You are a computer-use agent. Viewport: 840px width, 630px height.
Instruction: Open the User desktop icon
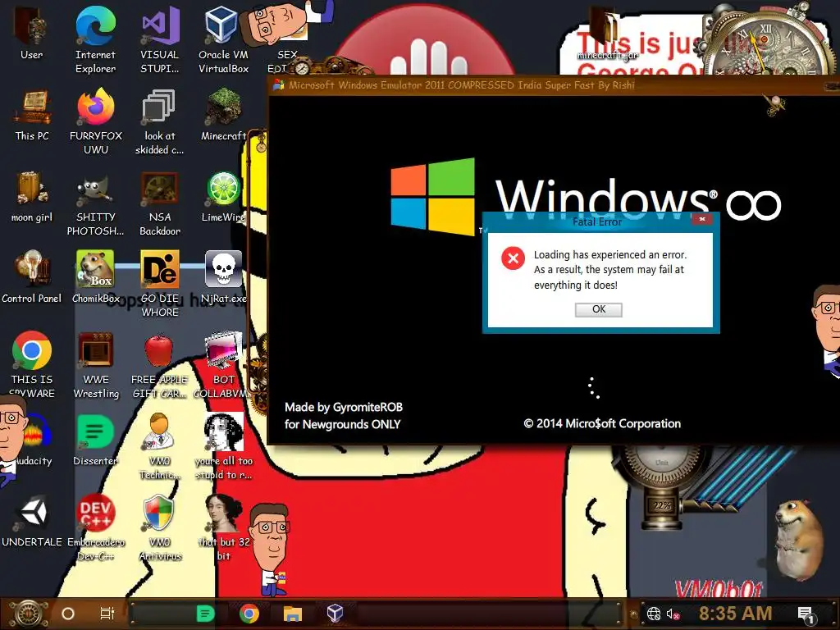point(32,33)
